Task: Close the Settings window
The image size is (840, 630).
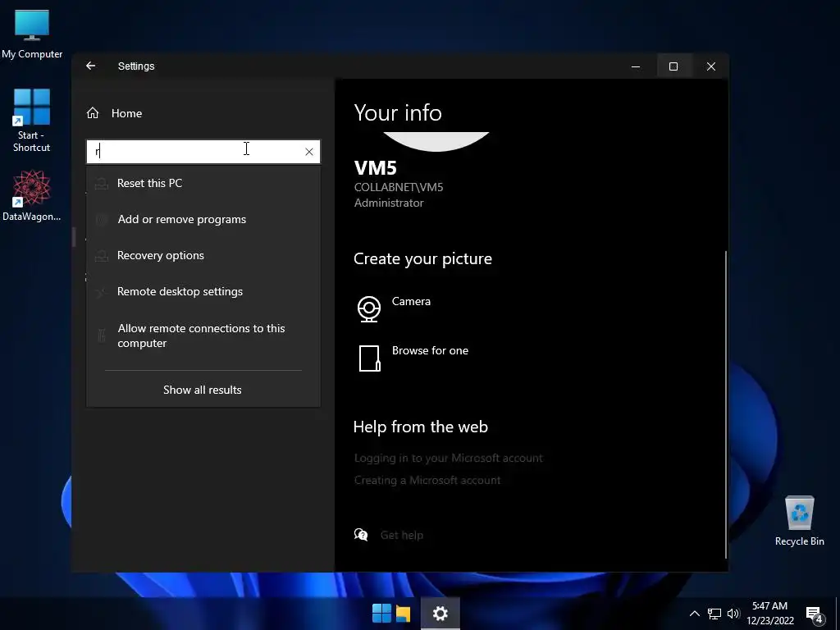Action: tap(711, 66)
